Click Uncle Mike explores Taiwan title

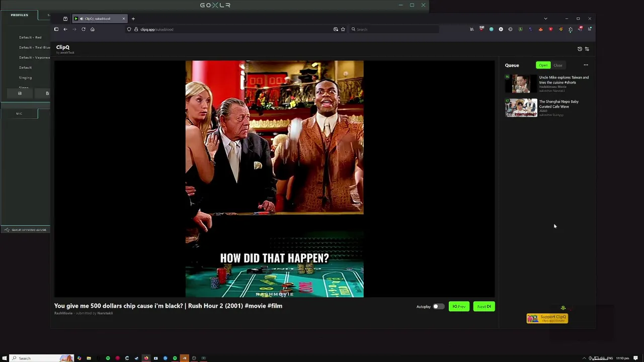[x=563, y=80]
